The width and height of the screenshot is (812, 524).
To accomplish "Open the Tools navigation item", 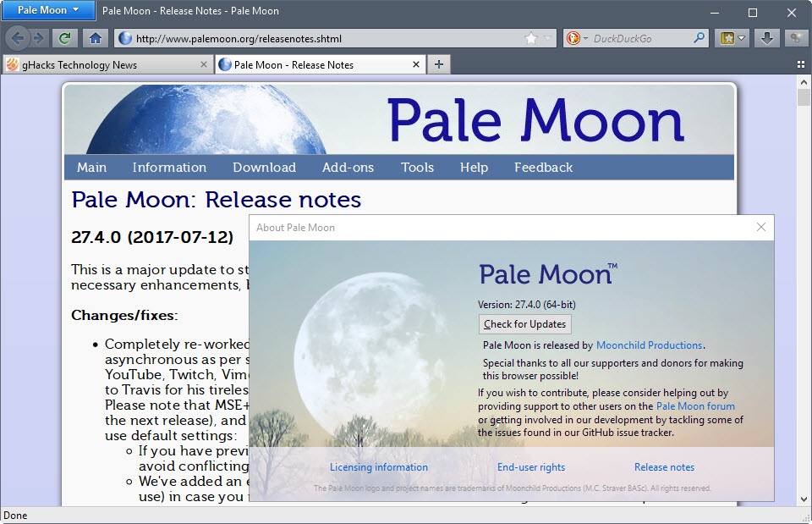I will 417,168.
